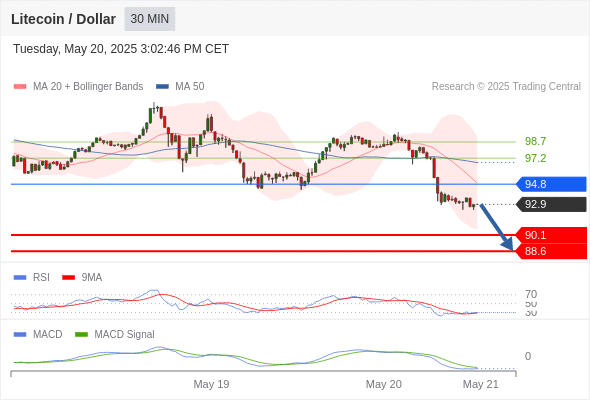Click the Litecoin / Dollar title
Viewport: 590px width, 400px height.
coord(63,19)
